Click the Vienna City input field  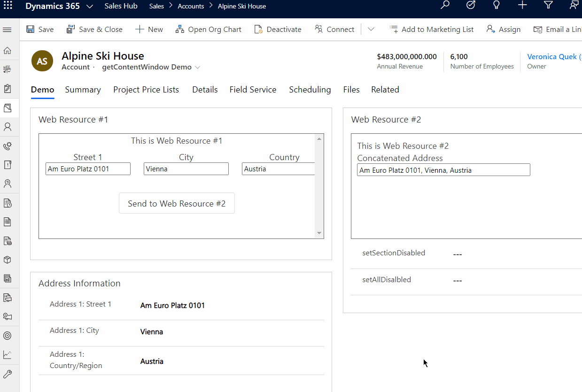(186, 169)
